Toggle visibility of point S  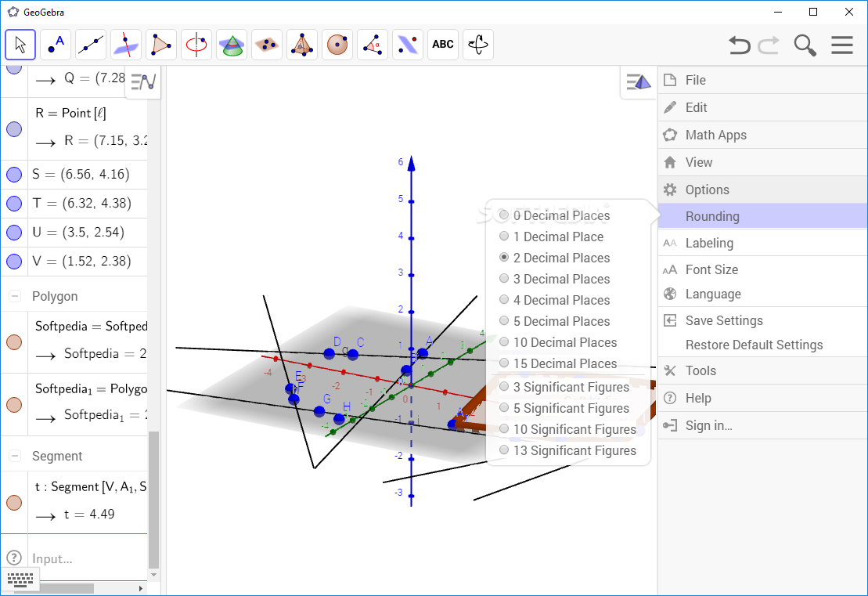pyautogui.click(x=14, y=175)
